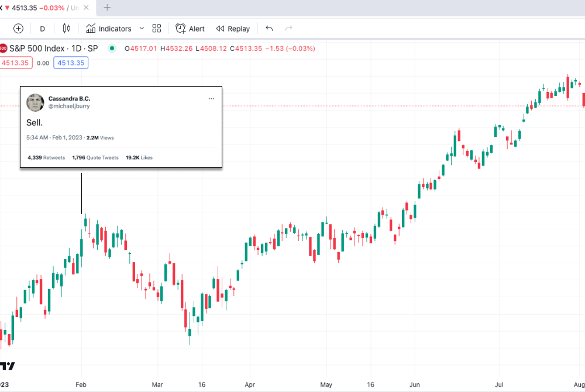Expand the Indicators favorites dropdown arrow
Screen dimensions: 585x392
coord(142,29)
